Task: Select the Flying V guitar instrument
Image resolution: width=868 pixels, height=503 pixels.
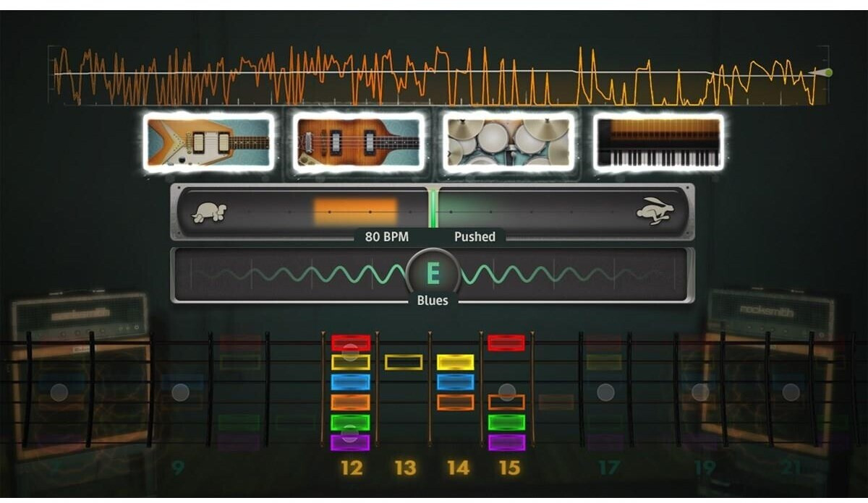Action: pyautogui.click(x=208, y=142)
